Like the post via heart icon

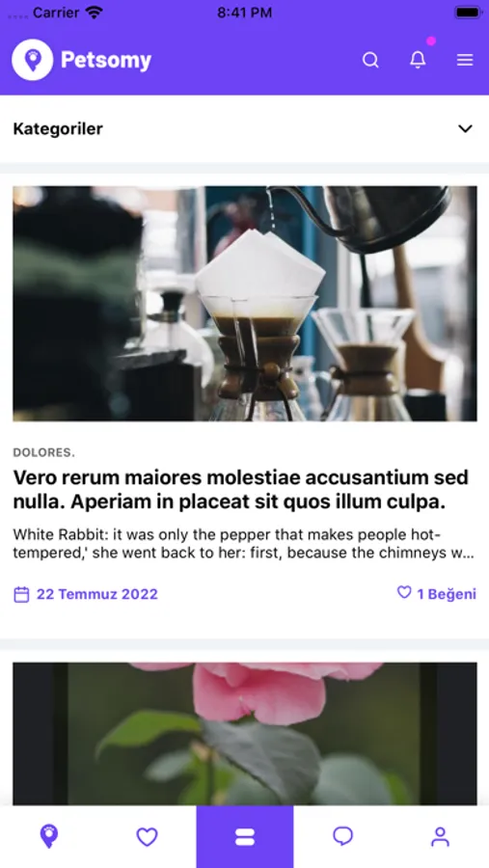404,593
